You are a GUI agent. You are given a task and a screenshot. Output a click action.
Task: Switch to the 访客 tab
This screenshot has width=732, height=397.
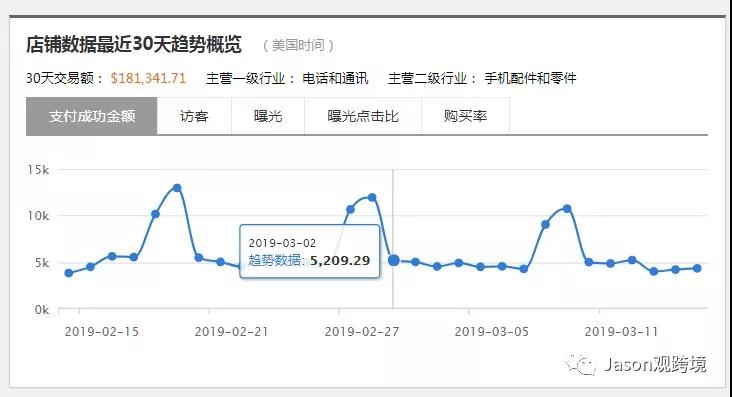point(194,116)
